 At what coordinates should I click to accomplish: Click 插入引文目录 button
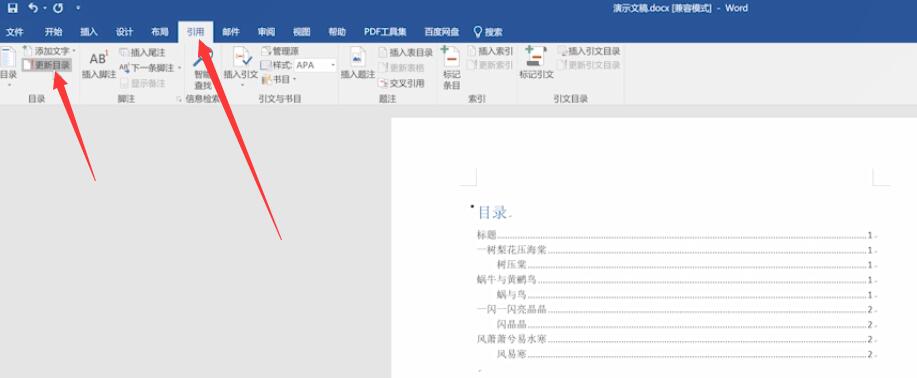589,51
